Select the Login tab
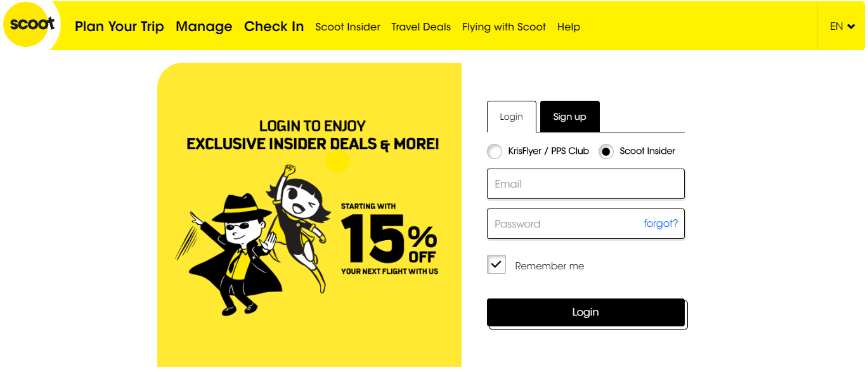Screen dimensions: 868x372 pyautogui.click(x=511, y=117)
